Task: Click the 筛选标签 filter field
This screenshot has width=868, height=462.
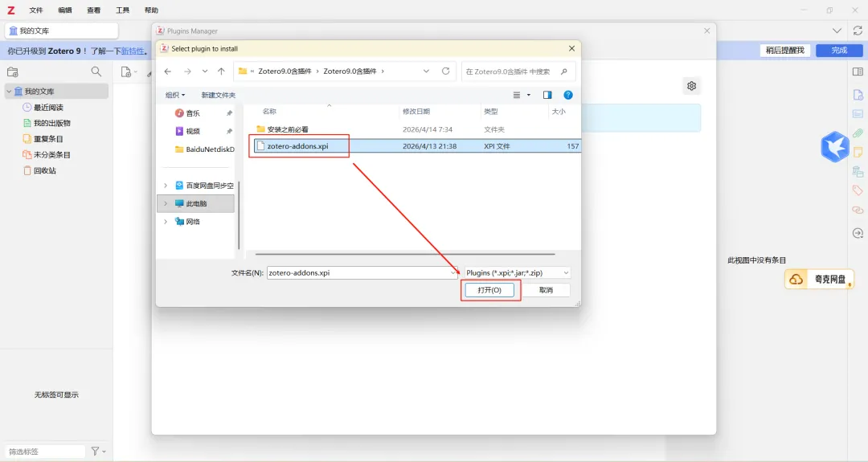Action: [45, 452]
